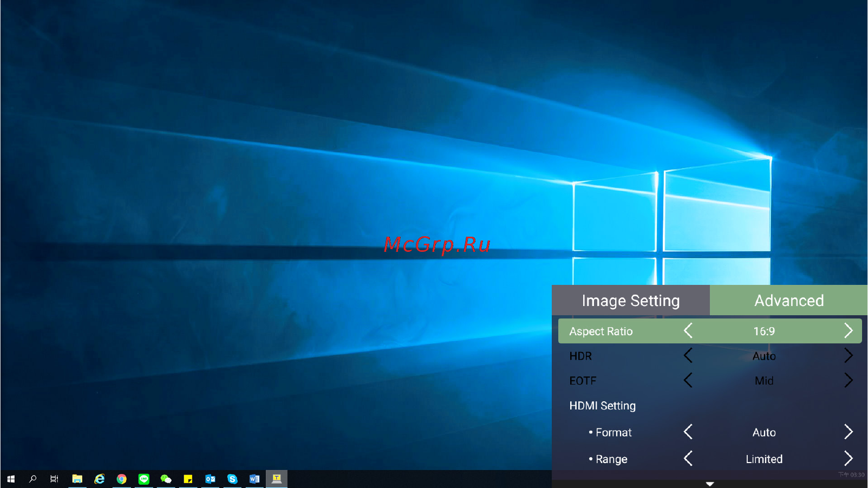
Task: Click left arrow for Format
Action: 688,432
